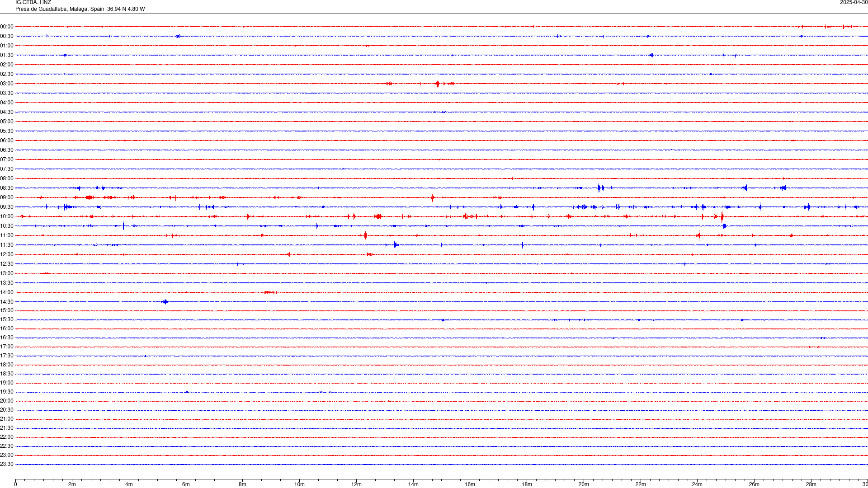Select the 03:30 trace time label
Screen dimensions: 868x488
tap(7, 93)
